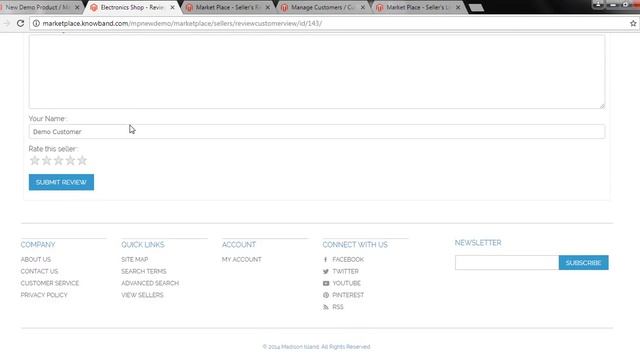The image size is (640, 360).
Task: Close the Electronics Shop - Review tab
Action: tap(172, 7)
